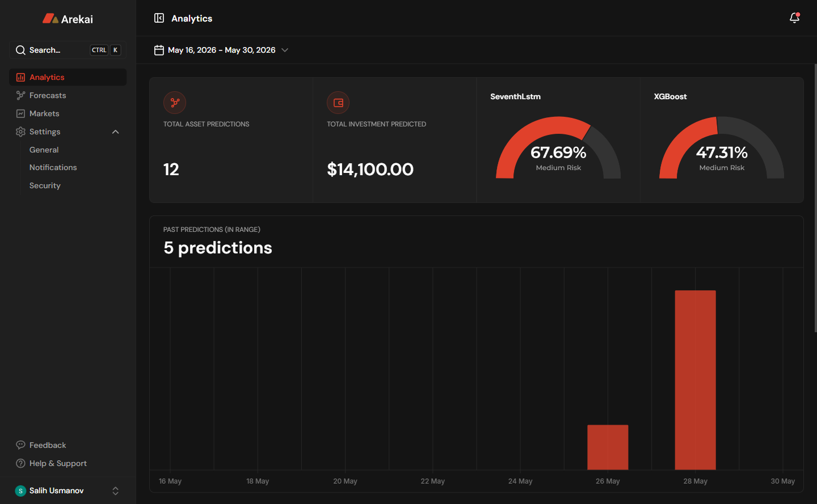This screenshot has width=817, height=504.
Task: Click the Forecasts sidebar icon
Action: coord(20,95)
